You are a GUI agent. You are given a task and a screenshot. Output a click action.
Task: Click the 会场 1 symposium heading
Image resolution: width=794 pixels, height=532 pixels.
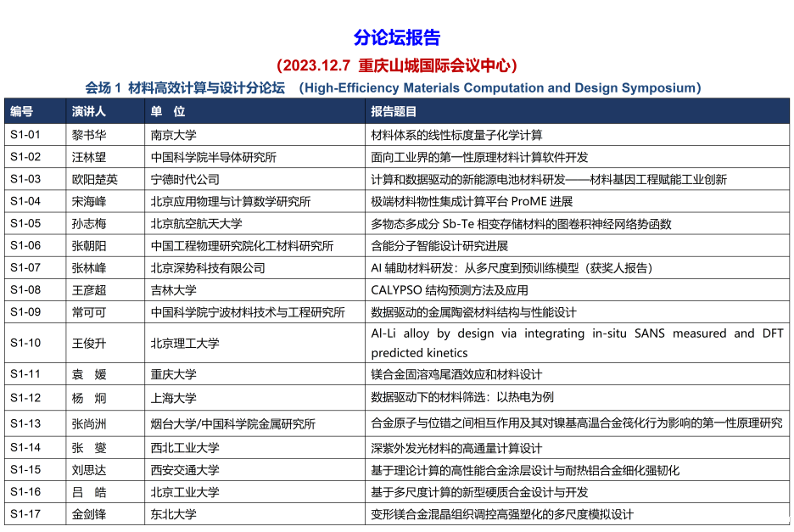(x=394, y=87)
